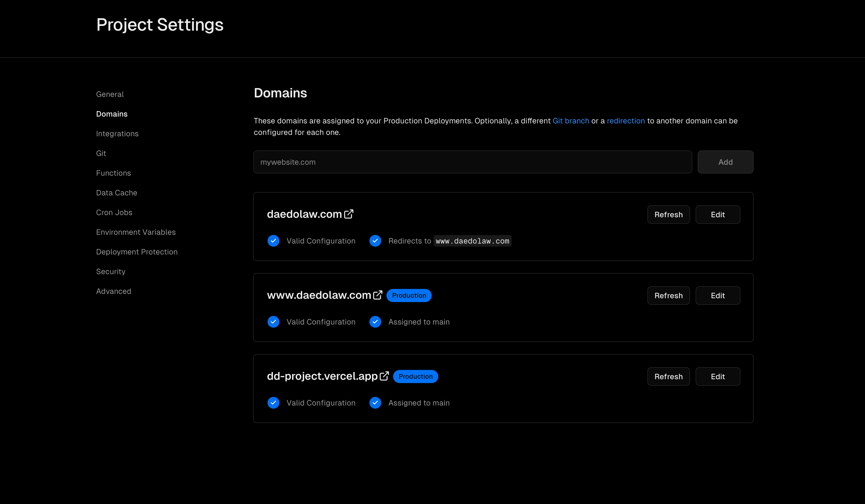Viewport: 865px width, 504px height.
Task: Open General settings section
Action: coord(110,94)
